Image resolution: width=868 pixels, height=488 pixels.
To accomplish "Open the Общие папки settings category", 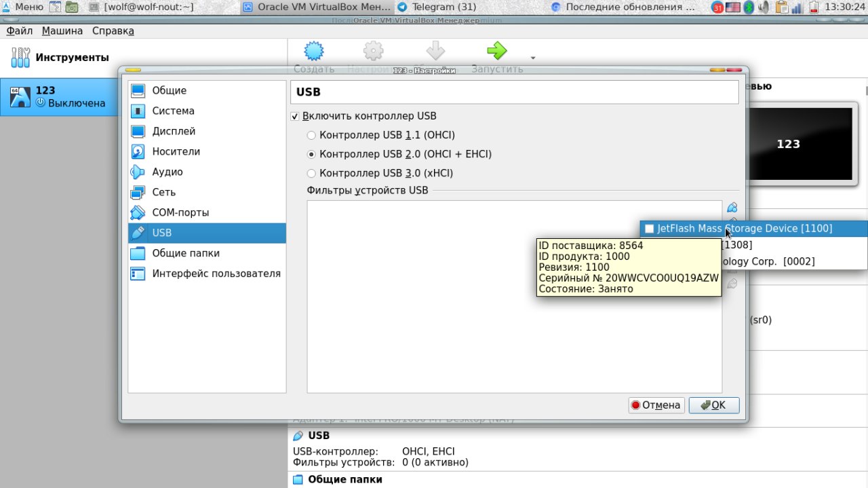I will (x=207, y=253).
